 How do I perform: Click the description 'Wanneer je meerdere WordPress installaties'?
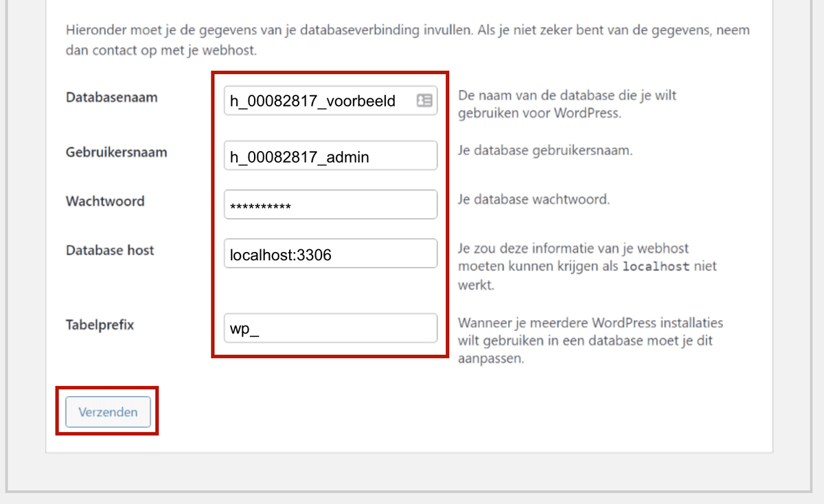(x=591, y=340)
